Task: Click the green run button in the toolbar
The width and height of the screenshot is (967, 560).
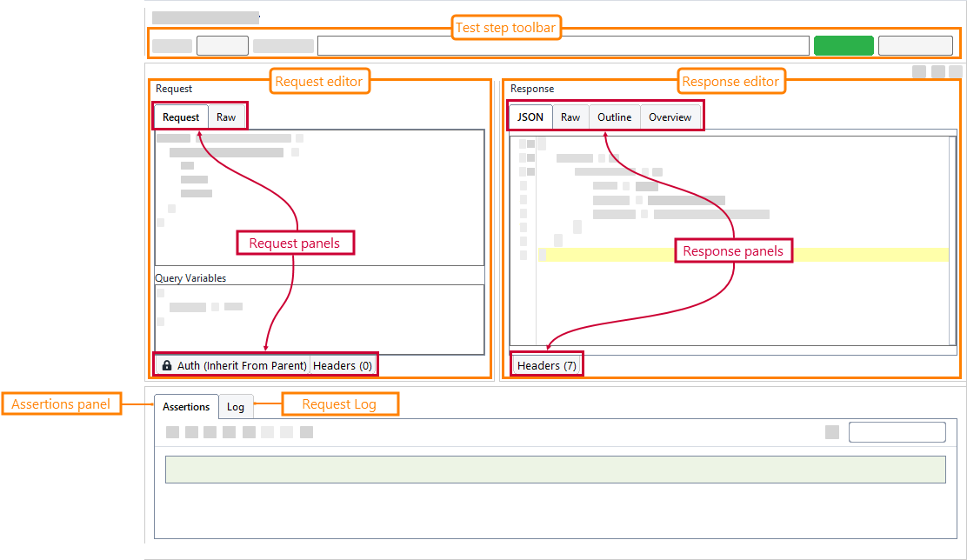Action: [844, 44]
